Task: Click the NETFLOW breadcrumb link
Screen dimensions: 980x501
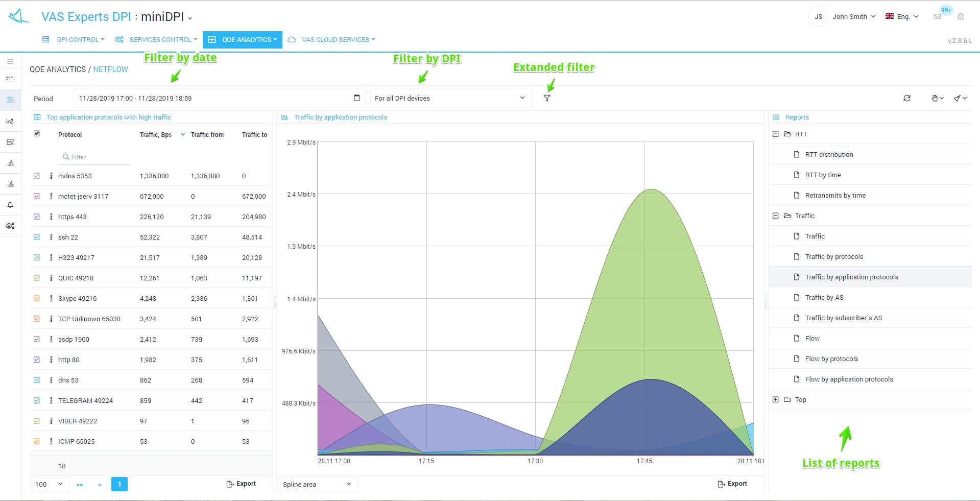Action: (x=110, y=69)
